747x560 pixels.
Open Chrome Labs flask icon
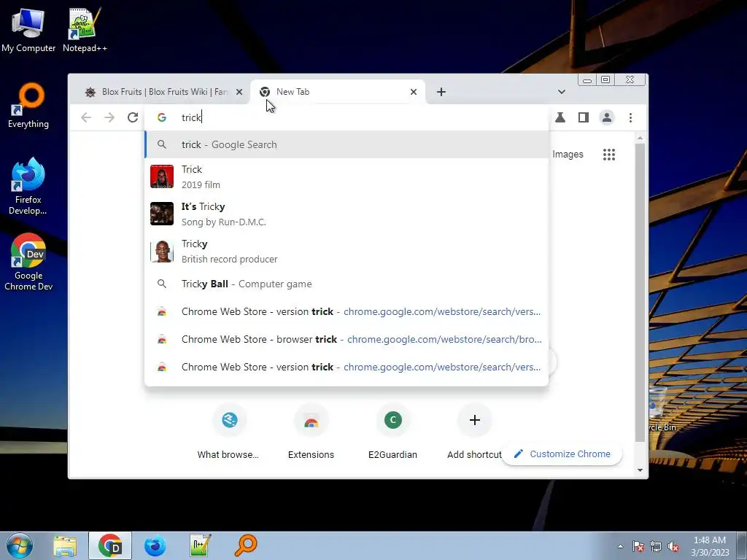pos(560,117)
